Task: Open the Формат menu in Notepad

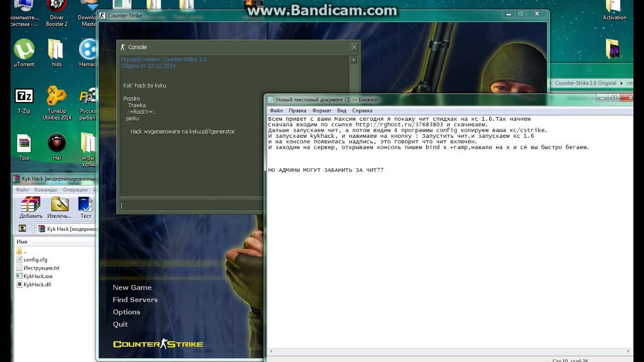Action: [322, 111]
